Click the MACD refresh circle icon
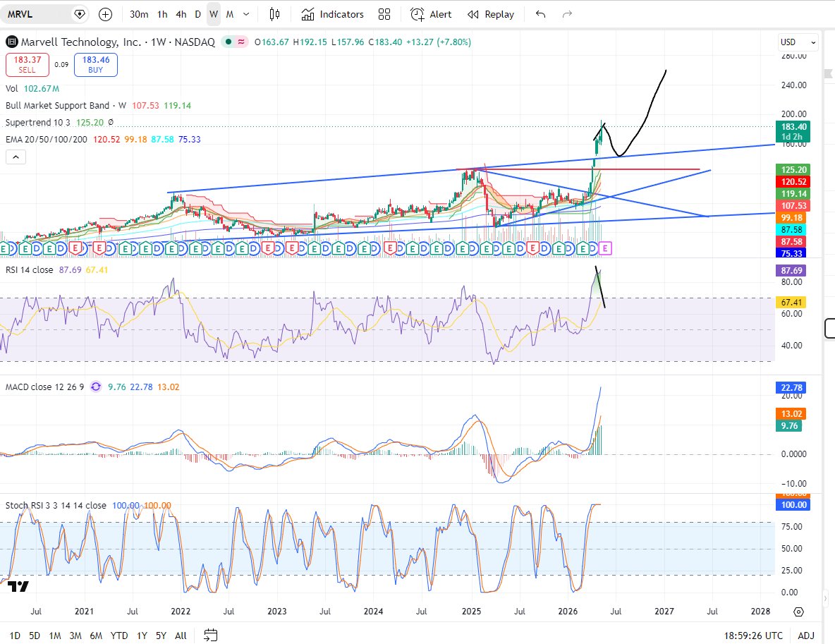The image size is (835, 644). [96, 387]
